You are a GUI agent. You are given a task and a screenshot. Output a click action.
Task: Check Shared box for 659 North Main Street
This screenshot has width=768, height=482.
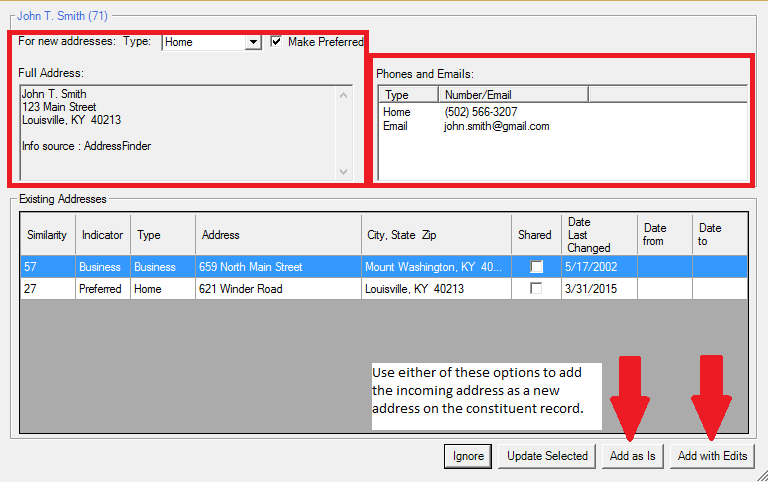tap(536, 266)
